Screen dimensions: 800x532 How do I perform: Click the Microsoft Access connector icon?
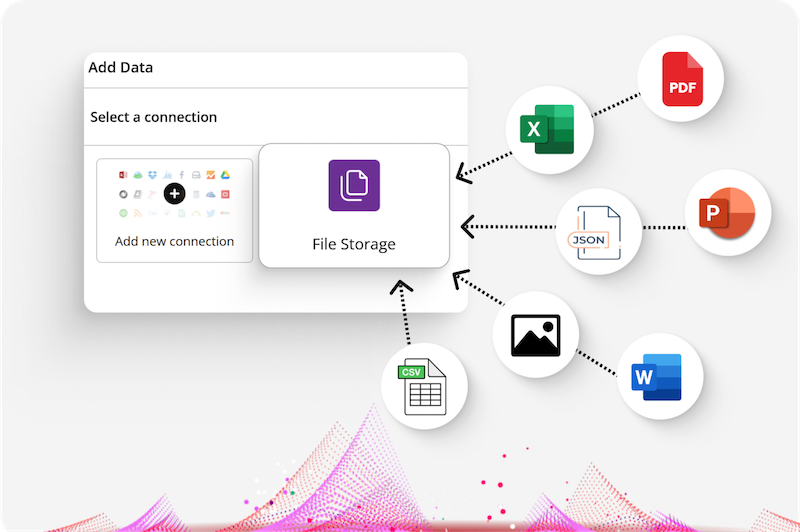pyautogui.click(x=123, y=175)
